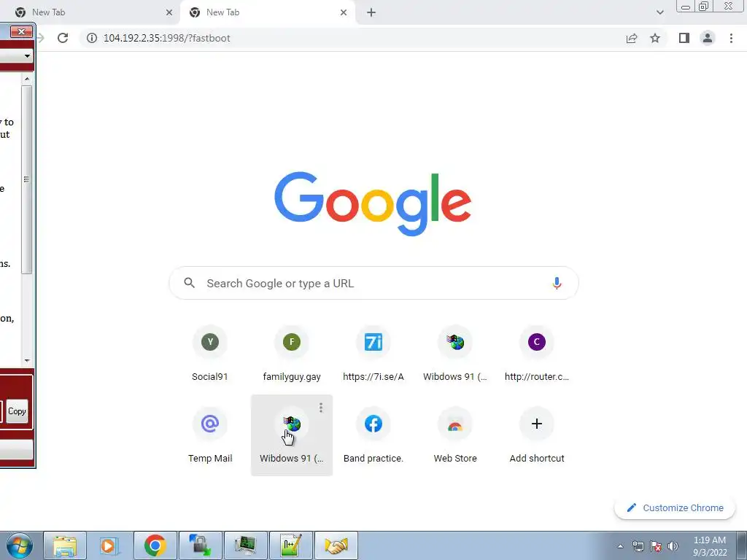Click the scrollbar thumb in left window
Screen dimensions: 747x560
[x=27, y=179]
